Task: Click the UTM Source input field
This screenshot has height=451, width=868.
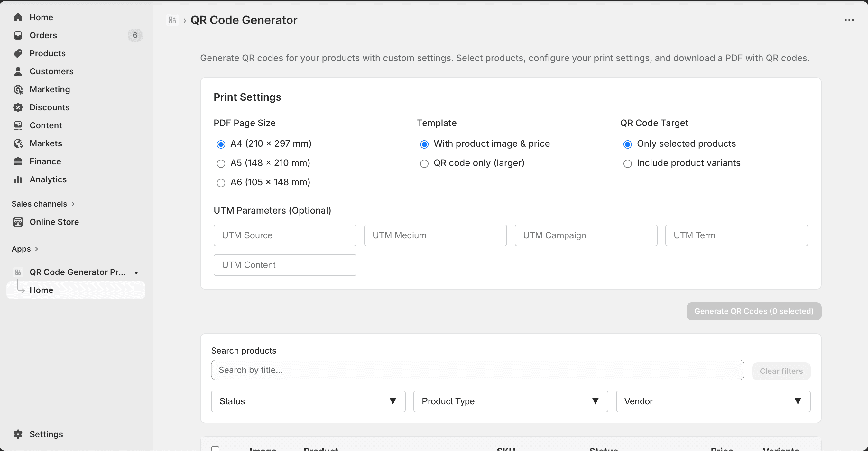Action: pos(284,235)
